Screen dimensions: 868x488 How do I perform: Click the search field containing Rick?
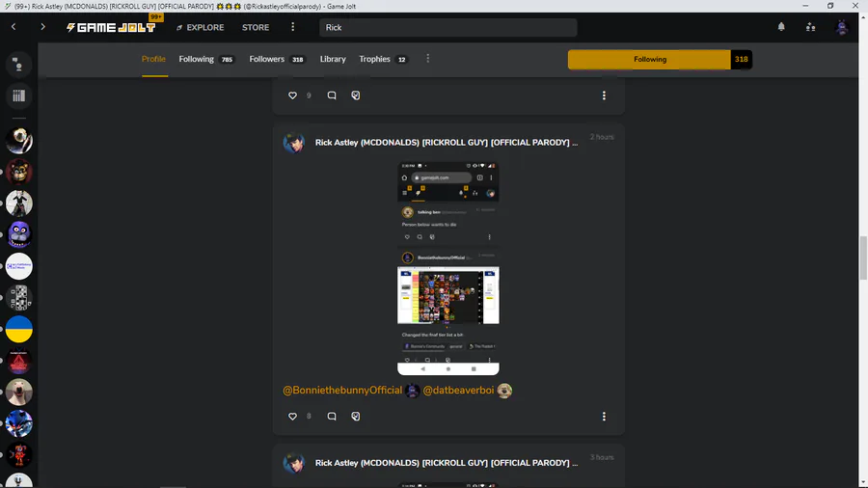coord(448,27)
